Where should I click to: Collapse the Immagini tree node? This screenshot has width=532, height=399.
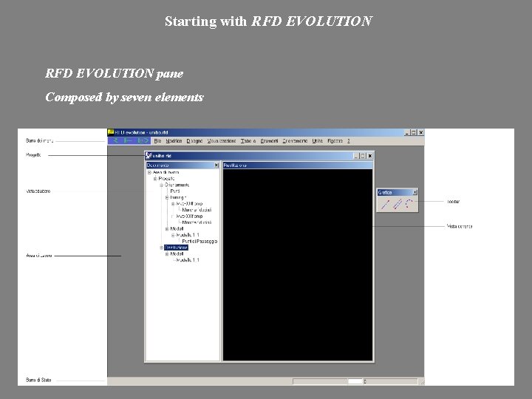167,197
